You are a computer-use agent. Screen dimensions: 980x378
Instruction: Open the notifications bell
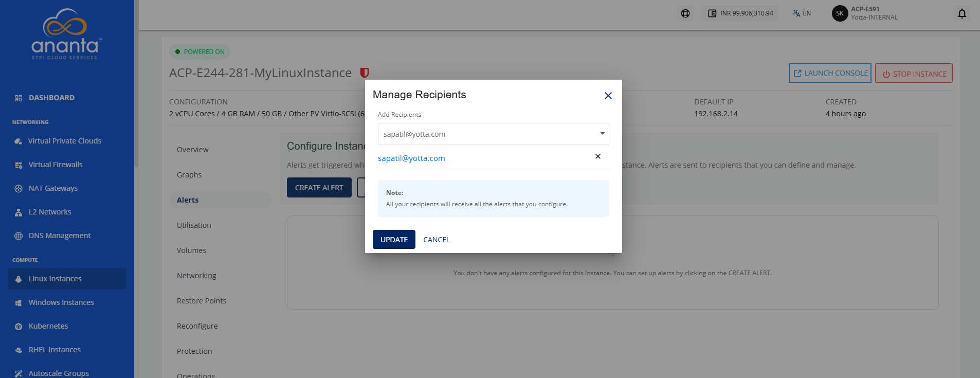coord(962,13)
